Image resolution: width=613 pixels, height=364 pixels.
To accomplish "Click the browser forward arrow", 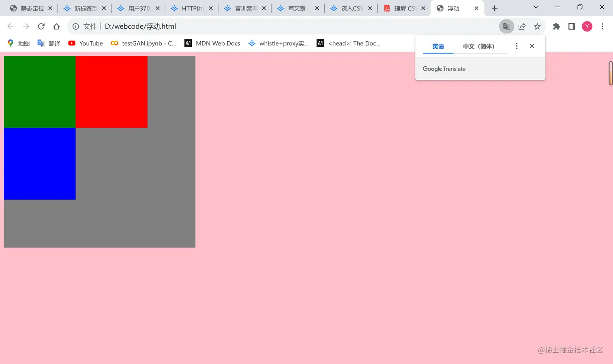I will 26,26.
